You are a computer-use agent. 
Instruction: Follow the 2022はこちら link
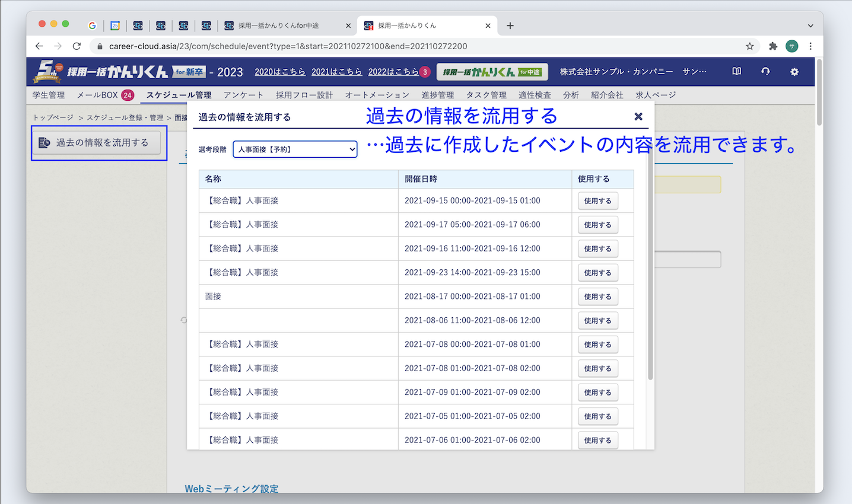coord(393,72)
